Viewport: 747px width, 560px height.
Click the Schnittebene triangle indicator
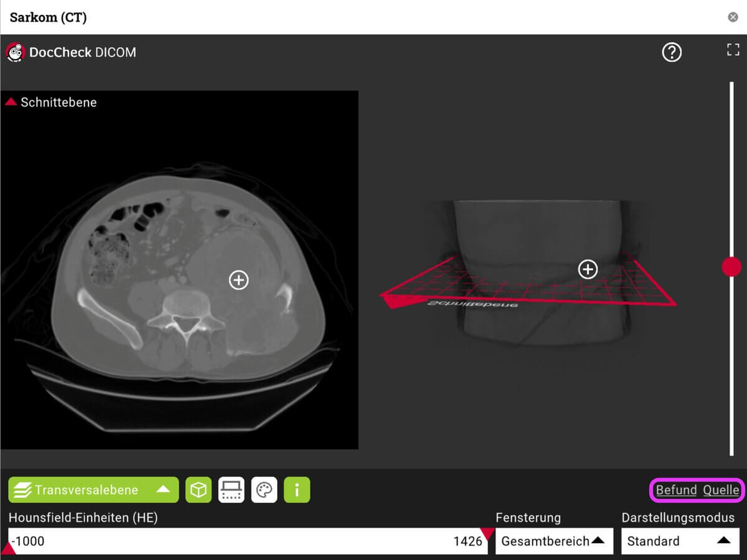[x=11, y=102]
